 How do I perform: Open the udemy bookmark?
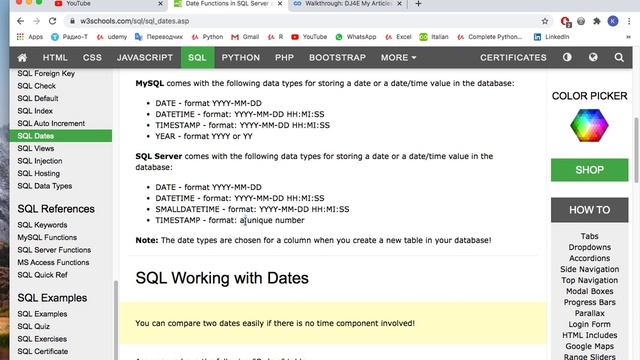(x=112, y=37)
